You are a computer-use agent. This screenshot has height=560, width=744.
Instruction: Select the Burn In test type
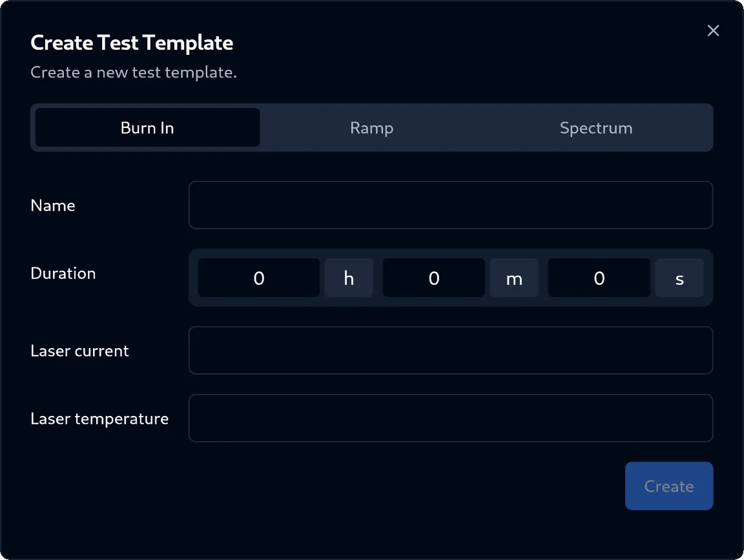[147, 127]
